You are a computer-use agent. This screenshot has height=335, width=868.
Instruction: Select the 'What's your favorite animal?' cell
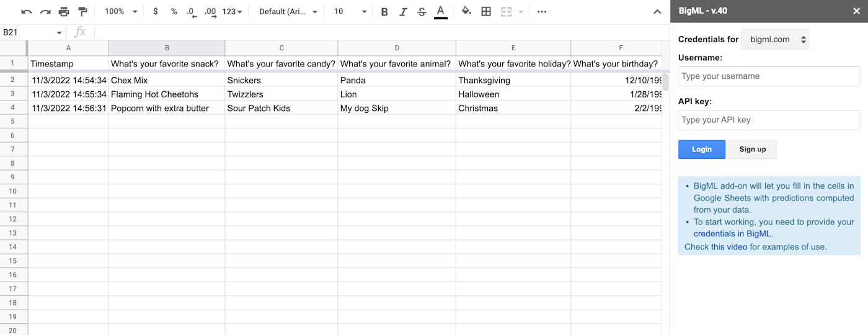pos(397,63)
